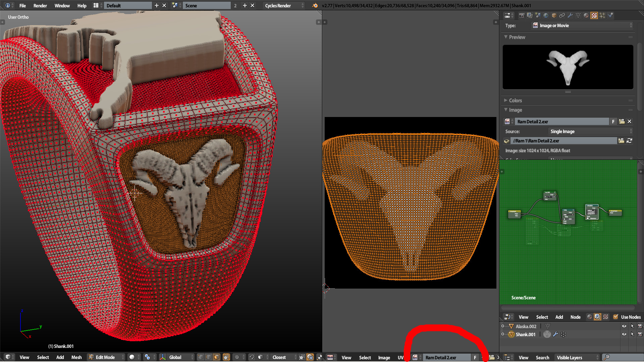Open the Source dropdown Single Image
The image size is (644, 362).
point(591,131)
